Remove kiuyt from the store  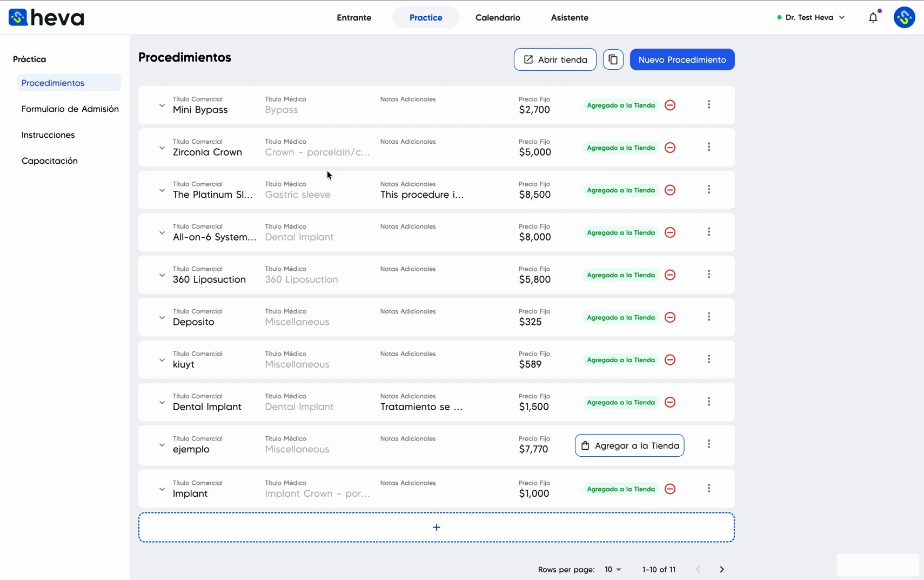(670, 359)
